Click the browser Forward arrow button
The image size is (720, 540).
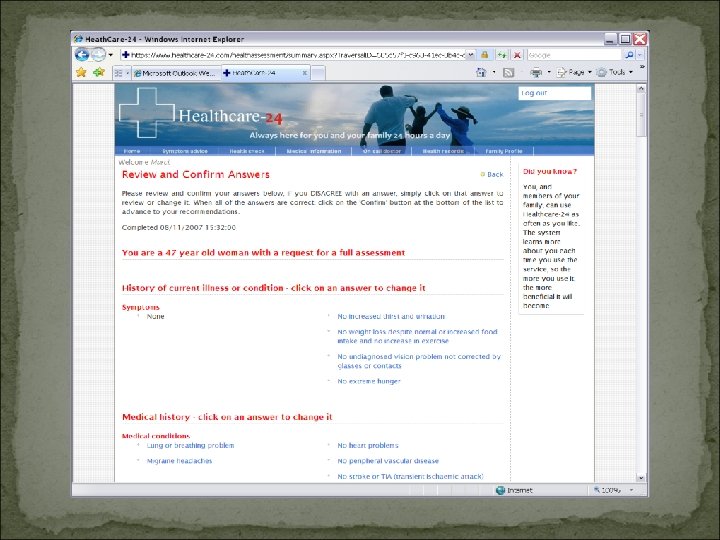coord(98,55)
